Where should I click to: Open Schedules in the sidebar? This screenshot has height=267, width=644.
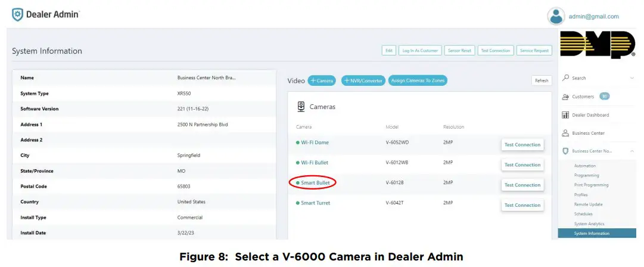(x=583, y=214)
